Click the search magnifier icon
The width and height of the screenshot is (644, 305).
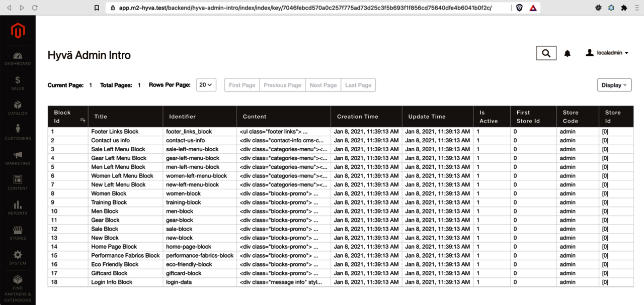546,53
